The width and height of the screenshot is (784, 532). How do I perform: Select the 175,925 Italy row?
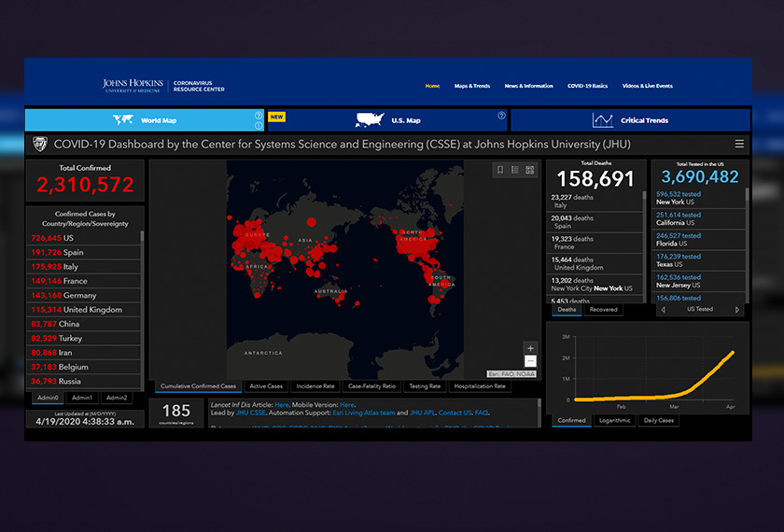click(83, 267)
